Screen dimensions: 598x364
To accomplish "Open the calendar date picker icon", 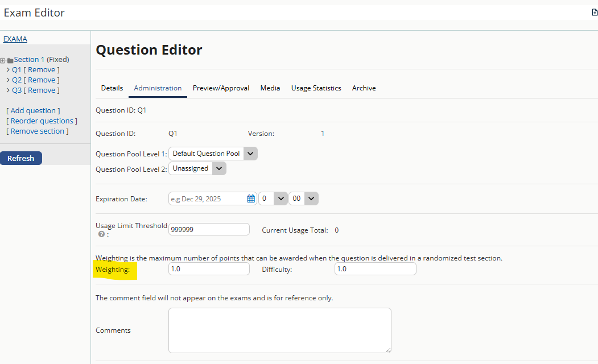I will point(251,198).
